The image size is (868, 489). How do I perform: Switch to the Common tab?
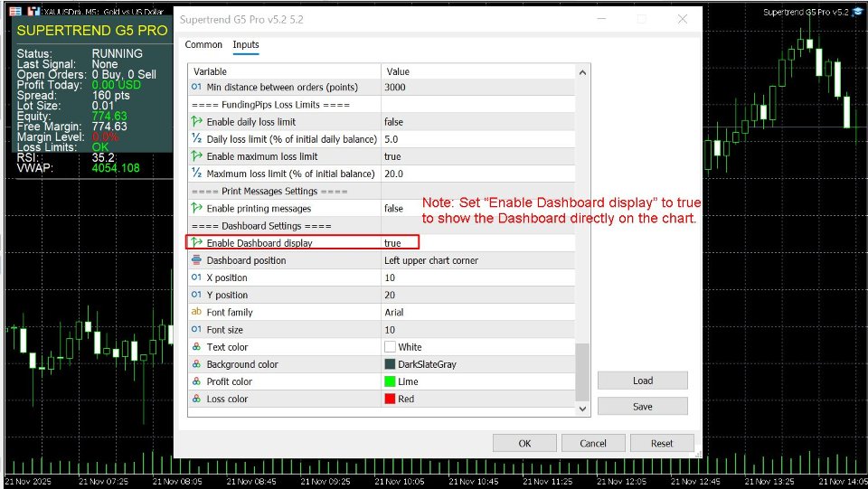point(203,45)
